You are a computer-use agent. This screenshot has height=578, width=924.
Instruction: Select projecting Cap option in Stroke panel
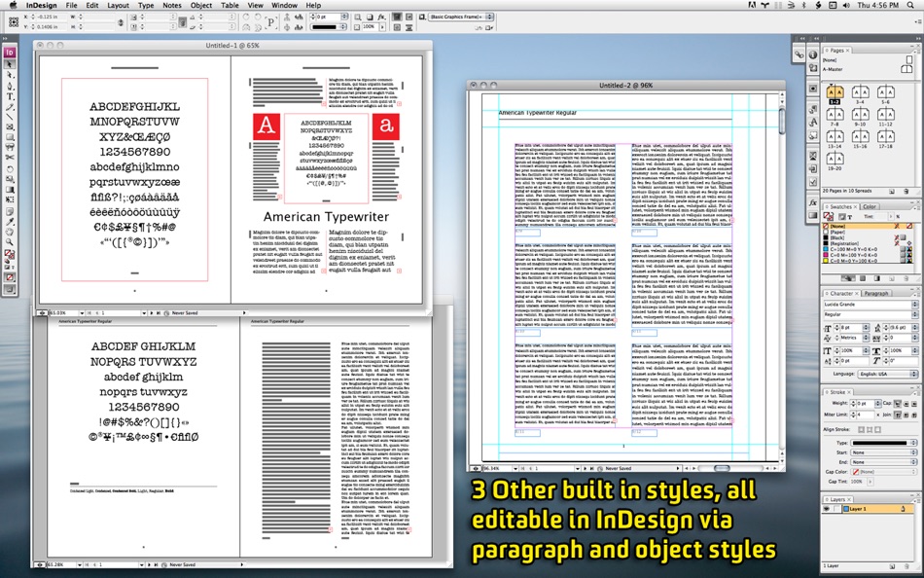(x=914, y=404)
